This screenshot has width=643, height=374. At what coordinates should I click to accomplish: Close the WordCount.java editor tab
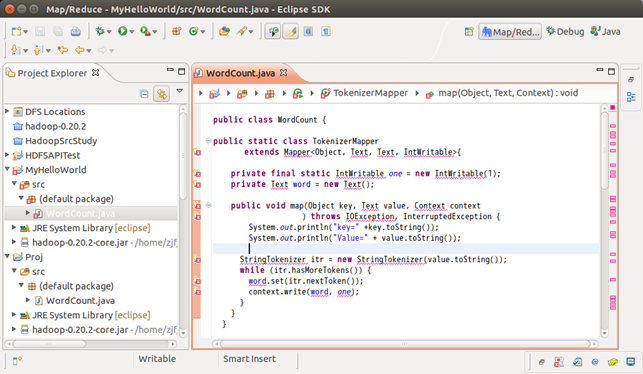click(x=283, y=73)
